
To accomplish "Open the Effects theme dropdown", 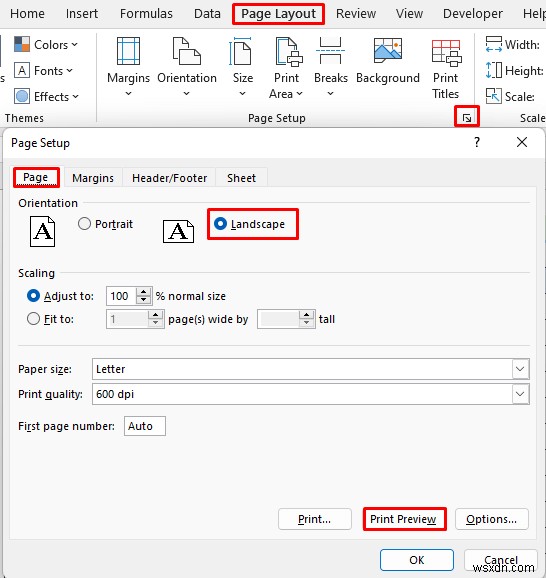I will pos(46,97).
